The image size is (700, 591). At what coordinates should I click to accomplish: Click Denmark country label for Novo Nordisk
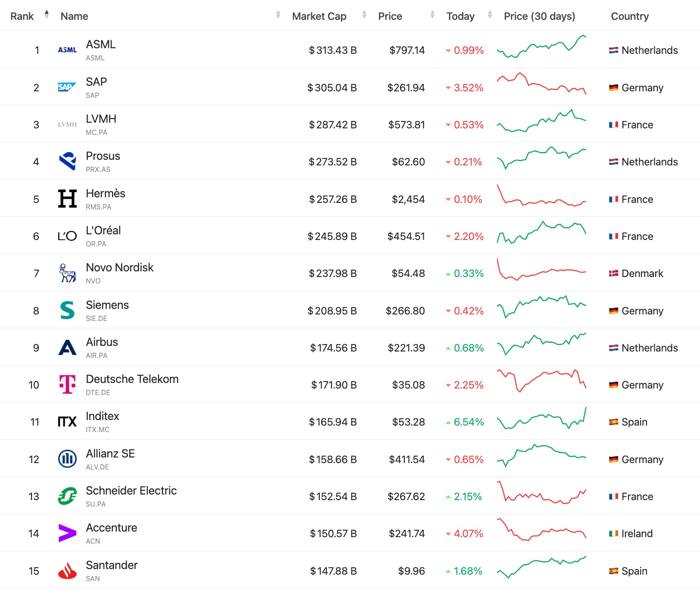pos(642,274)
